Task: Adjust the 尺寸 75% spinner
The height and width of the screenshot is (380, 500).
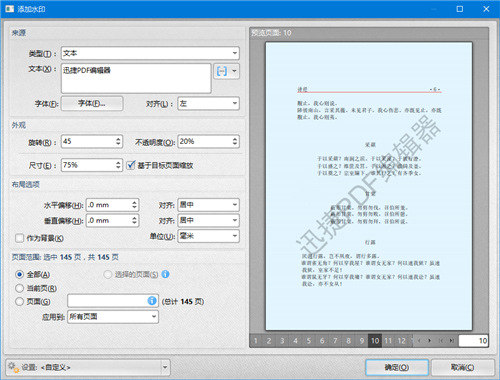Action: (x=118, y=165)
